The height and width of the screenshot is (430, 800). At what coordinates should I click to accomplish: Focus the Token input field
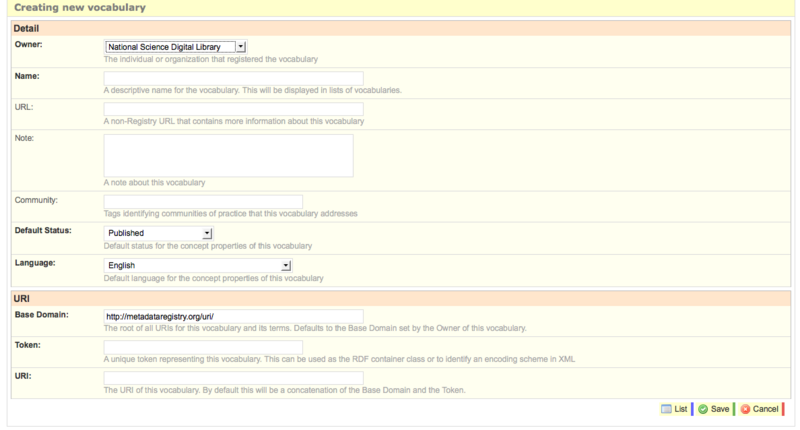click(x=203, y=347)
